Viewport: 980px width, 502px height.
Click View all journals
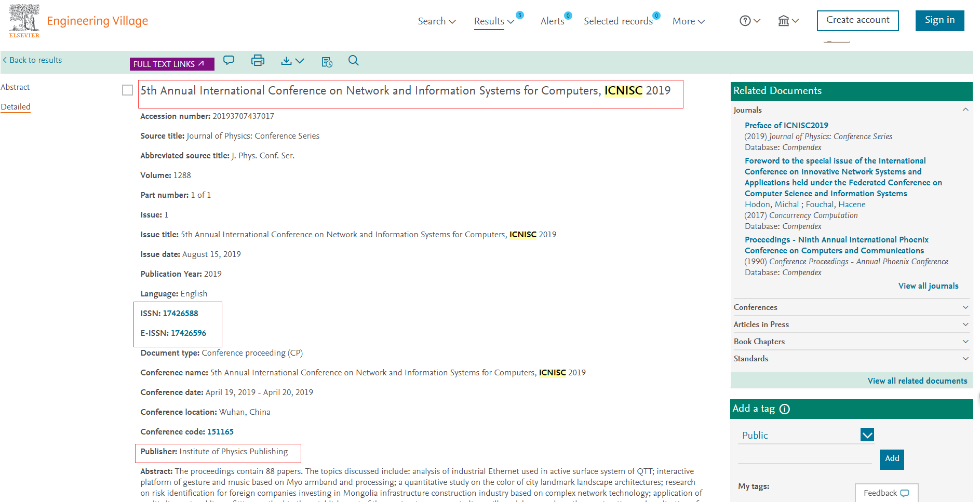click(929, 286)
